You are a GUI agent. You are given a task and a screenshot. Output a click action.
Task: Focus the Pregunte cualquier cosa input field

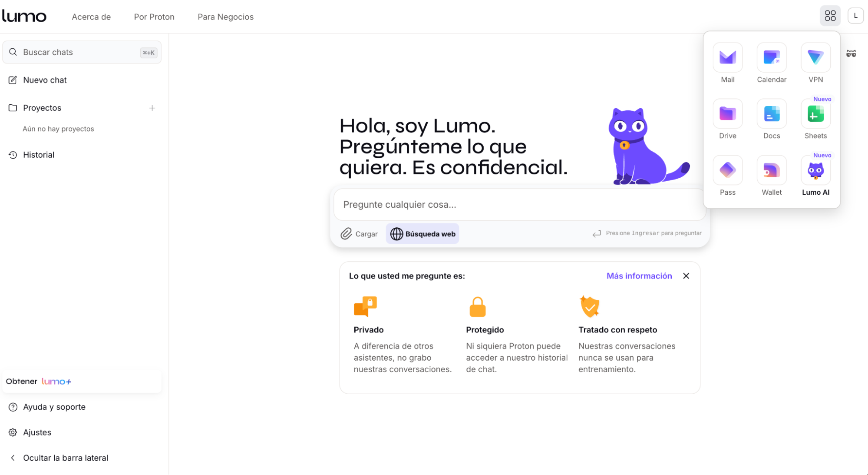coord(519,205)
